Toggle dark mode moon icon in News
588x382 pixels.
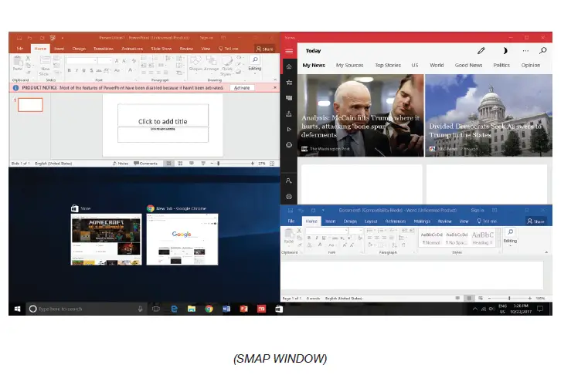coord(505,51)
